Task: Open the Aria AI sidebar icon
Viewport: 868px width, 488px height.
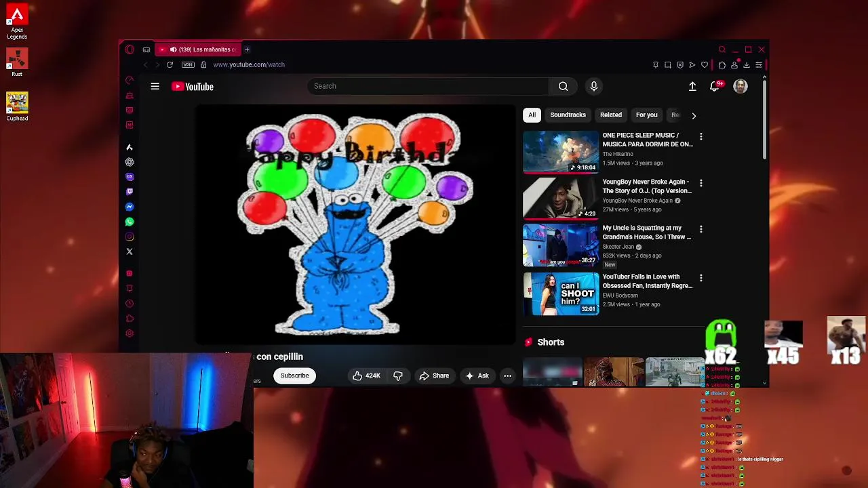Action: point(130,147)
